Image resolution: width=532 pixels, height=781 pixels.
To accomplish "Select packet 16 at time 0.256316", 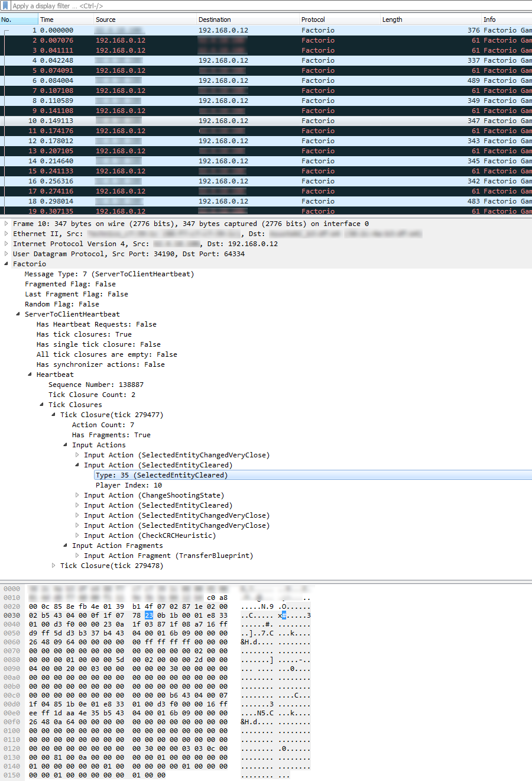I will click(266, 181).
